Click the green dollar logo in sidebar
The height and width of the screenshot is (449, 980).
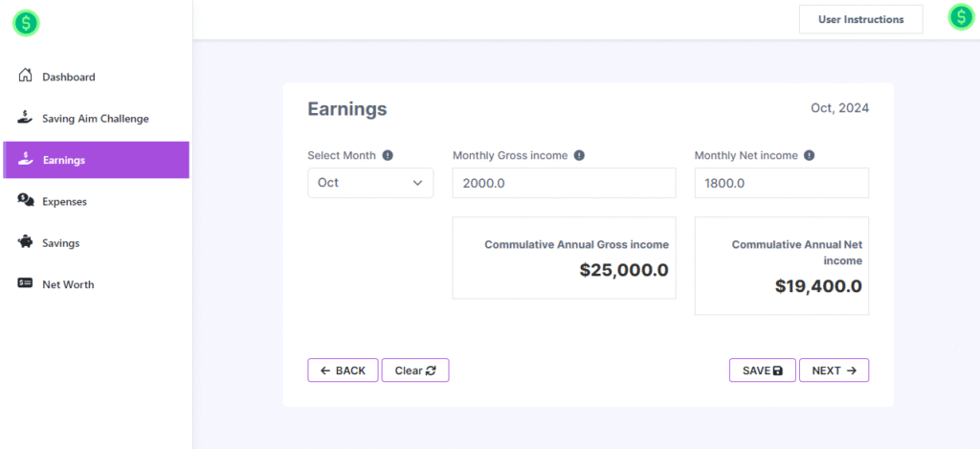[26, 24]
